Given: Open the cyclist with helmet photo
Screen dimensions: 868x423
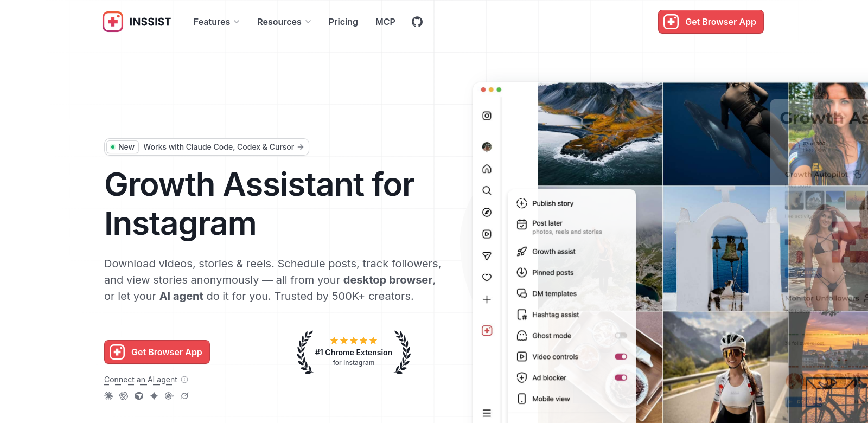Looking at the screenshot, I should 725,367.
